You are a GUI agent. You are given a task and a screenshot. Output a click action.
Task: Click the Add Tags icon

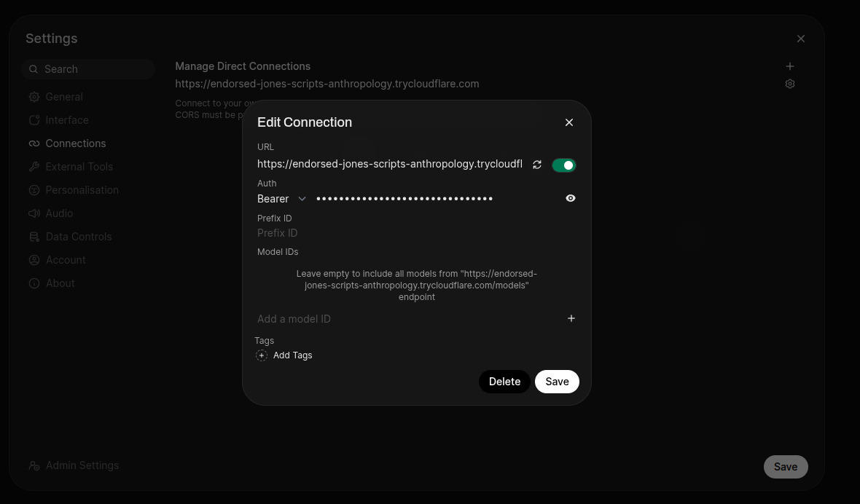(x=262, y=355)
